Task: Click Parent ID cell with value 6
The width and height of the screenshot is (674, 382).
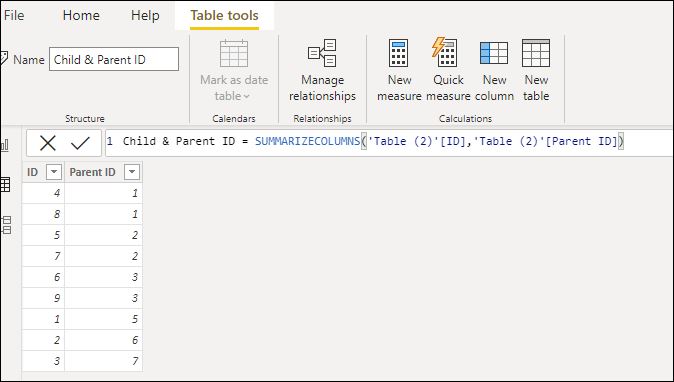Action: (x=104, y=340)
